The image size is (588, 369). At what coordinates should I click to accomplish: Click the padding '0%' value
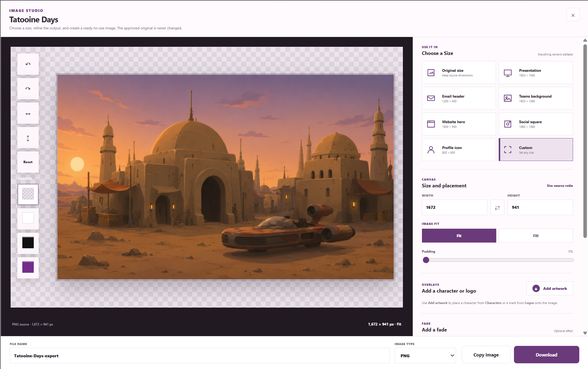[x=571, y=252]
